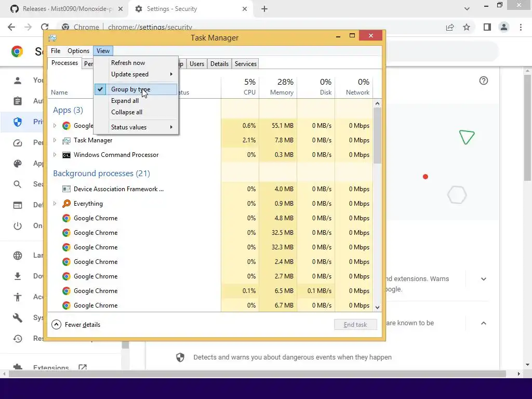532x399 pixels.
Task: Select the Search engine magnifier icon in sidebar
Action: (18, 184)
